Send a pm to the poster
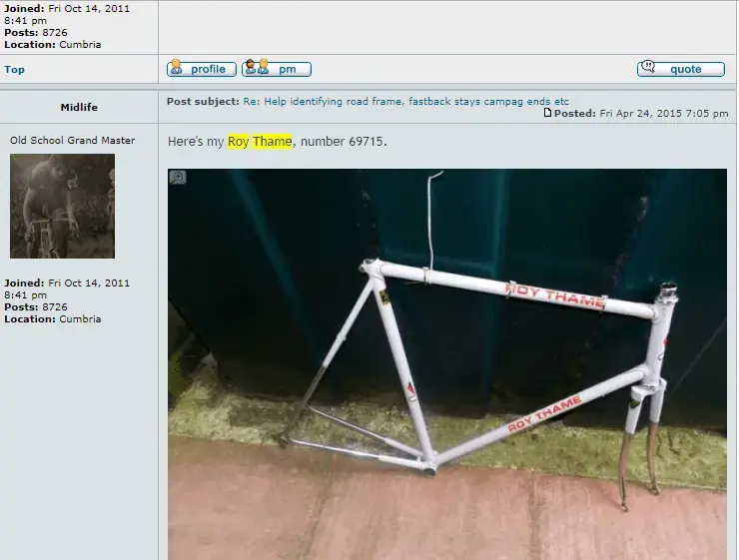739x560 pixels. coord(277,69)
